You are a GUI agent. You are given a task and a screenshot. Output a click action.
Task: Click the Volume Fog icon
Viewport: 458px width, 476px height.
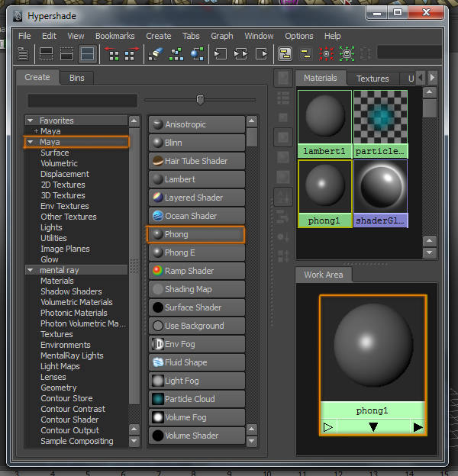[157, 417]
